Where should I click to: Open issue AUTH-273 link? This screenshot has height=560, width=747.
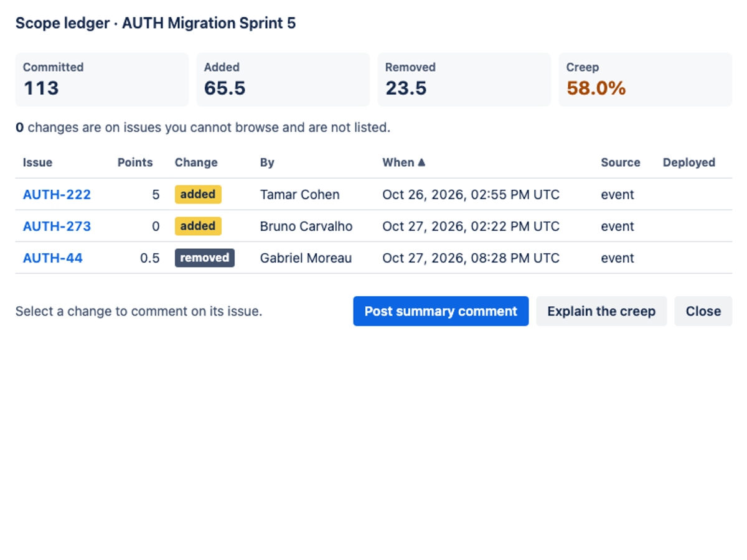click(57, 226)
